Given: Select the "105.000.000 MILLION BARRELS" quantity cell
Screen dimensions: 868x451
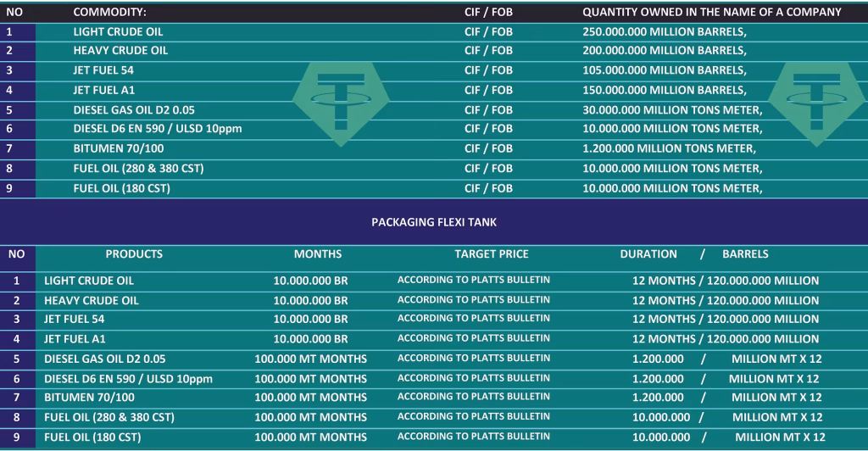Looking at the screenshot, I should pos(665,70).
